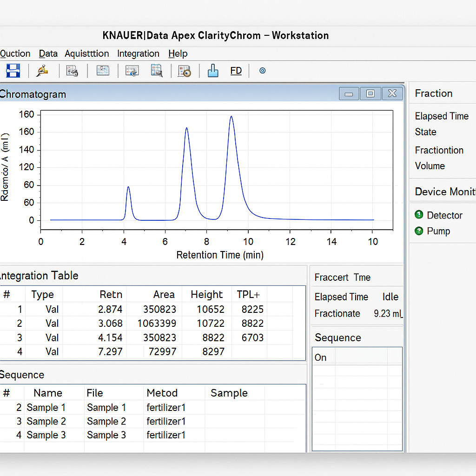Click the blue floppy disk save icon

point(13,71)
